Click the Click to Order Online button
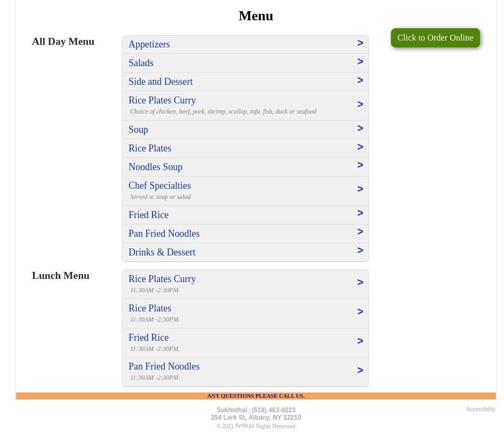Image resolution: width=504 pixels, height=433 pixels. click(x=435, y=38)
